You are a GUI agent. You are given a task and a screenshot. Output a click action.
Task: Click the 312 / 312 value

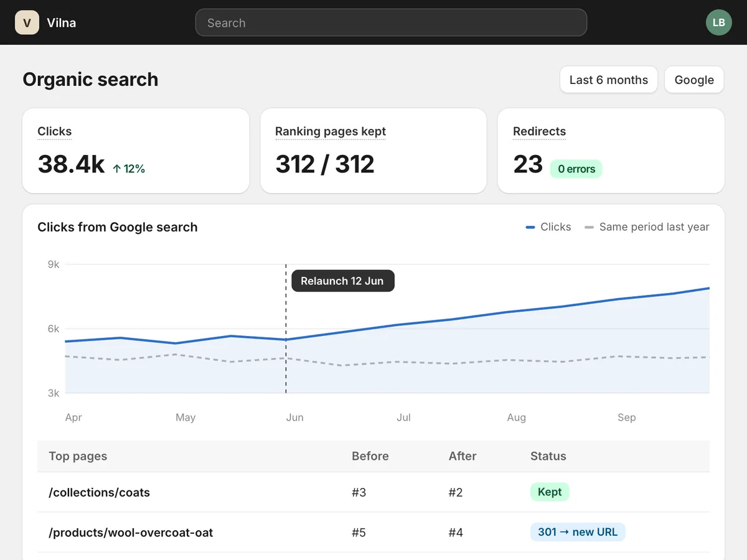click(x=325, y=164)
